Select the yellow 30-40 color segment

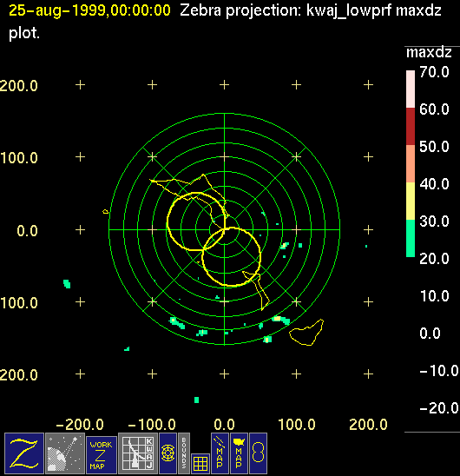tap(411, 201)
